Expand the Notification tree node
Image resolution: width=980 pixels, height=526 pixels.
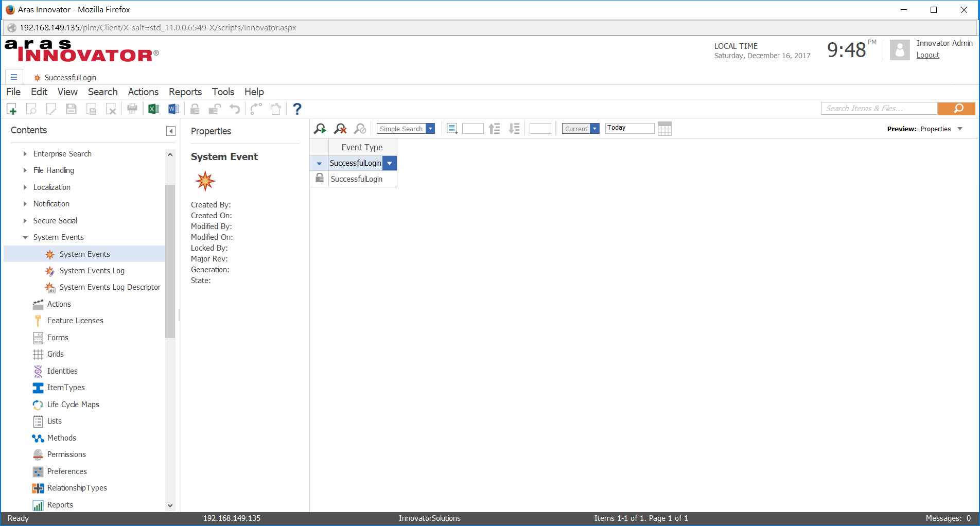pos(25,204)
